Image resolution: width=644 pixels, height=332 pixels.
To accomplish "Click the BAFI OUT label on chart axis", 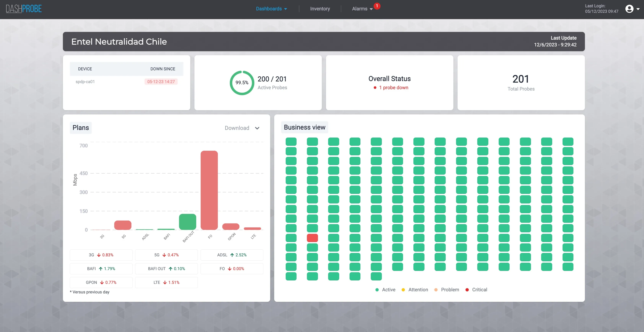I will (188, 236).
